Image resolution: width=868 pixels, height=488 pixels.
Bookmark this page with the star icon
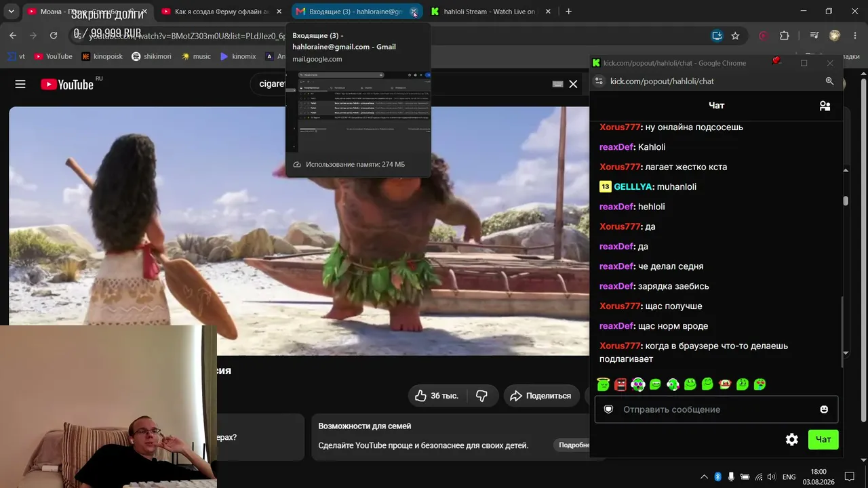click(735, 36)
